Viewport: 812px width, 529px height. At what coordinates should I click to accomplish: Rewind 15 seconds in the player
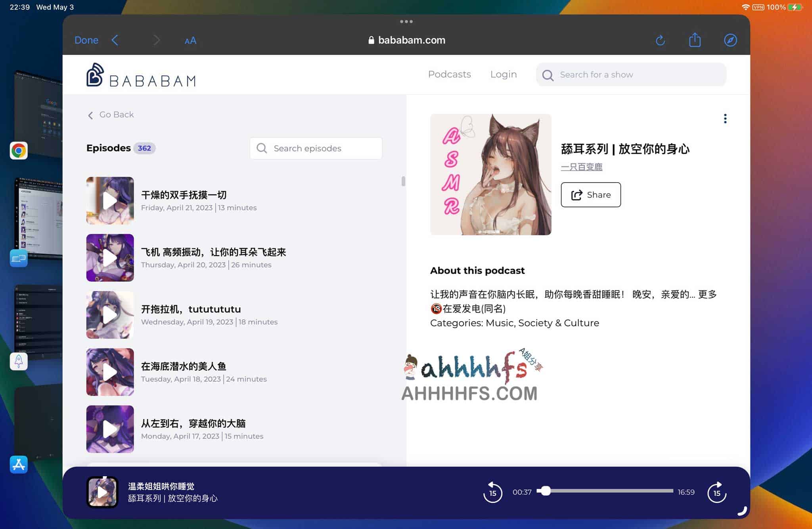492,492
